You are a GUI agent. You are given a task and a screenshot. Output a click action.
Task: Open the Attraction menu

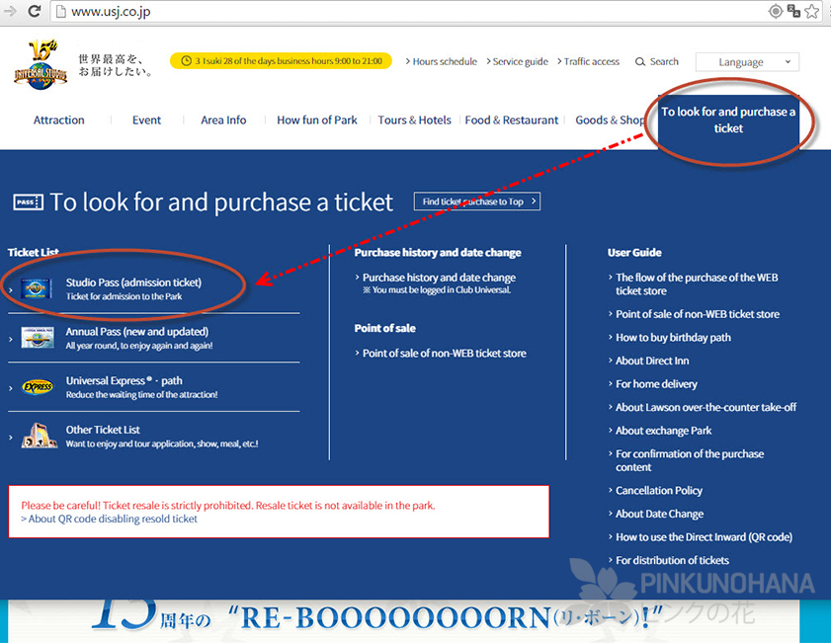point(59,121)
